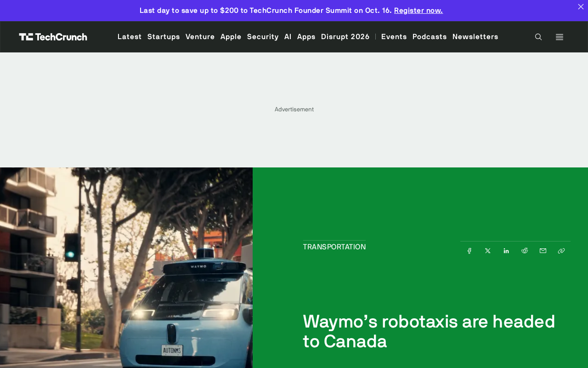Image resolution: width=588 pixels, height=368 pixels.
Task: Open the Security section
Action: click(263, 36)
